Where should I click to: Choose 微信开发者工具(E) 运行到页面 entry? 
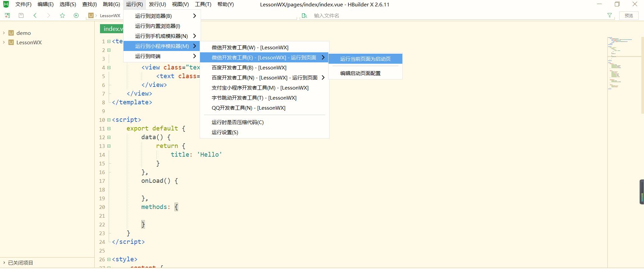point(264,57)
